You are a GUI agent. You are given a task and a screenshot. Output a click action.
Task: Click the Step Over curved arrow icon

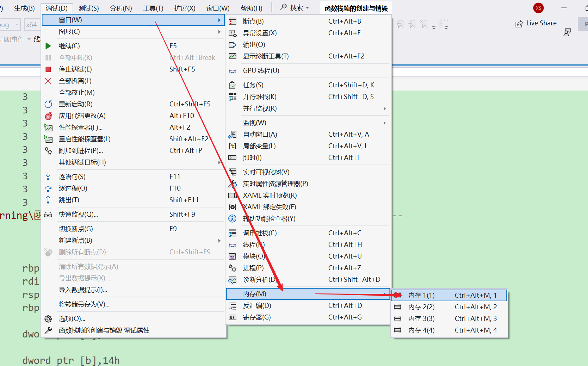48,188
